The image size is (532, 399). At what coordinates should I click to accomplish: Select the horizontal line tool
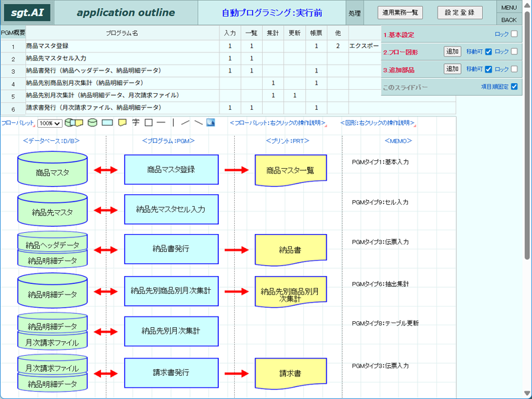point(161,122)
